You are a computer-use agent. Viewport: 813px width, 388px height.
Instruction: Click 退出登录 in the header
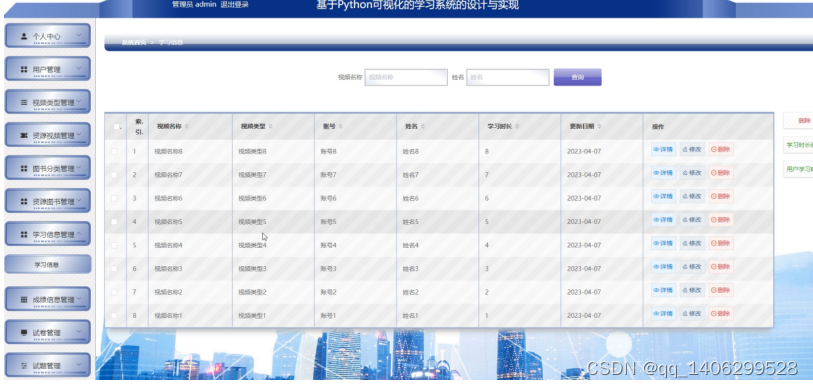pos(234,5)
